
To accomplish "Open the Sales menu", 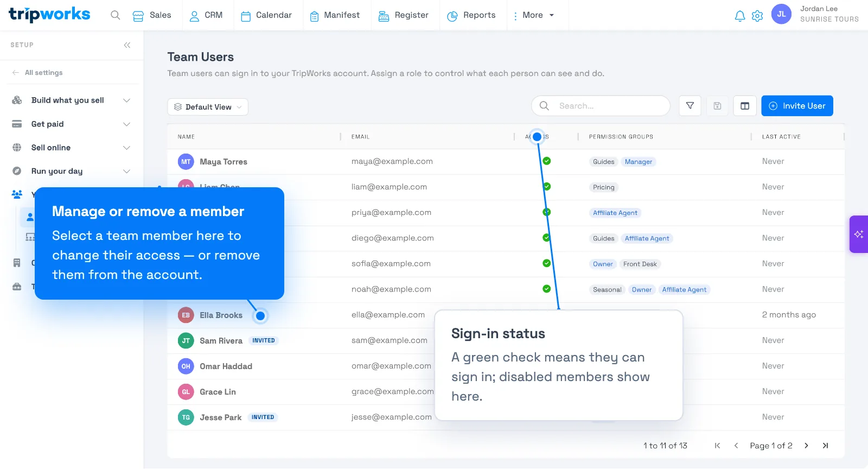I will [152, 15].
